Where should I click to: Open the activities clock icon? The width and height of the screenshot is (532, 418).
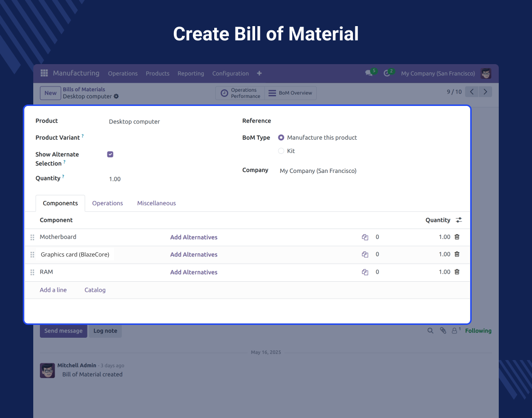[x=387, y=73]
